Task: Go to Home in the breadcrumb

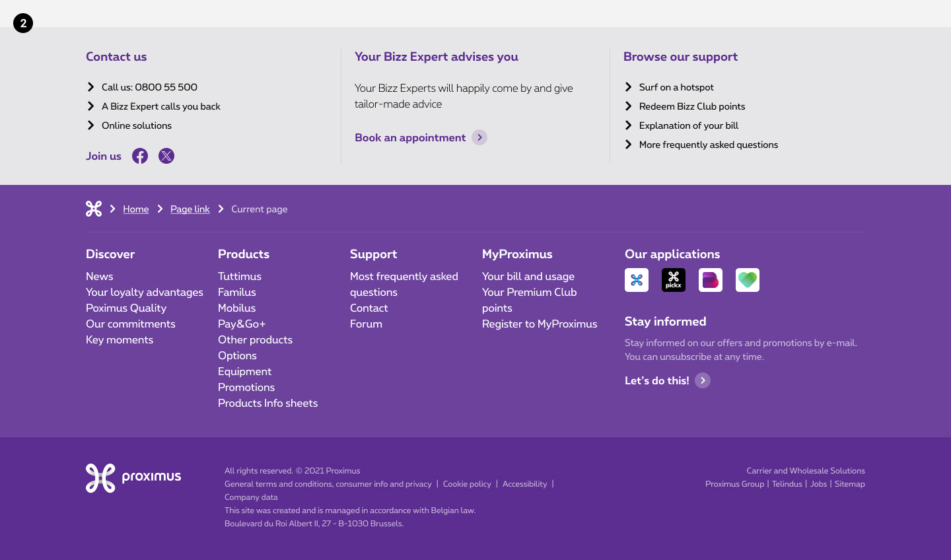Action: click(x=135, y=209)
